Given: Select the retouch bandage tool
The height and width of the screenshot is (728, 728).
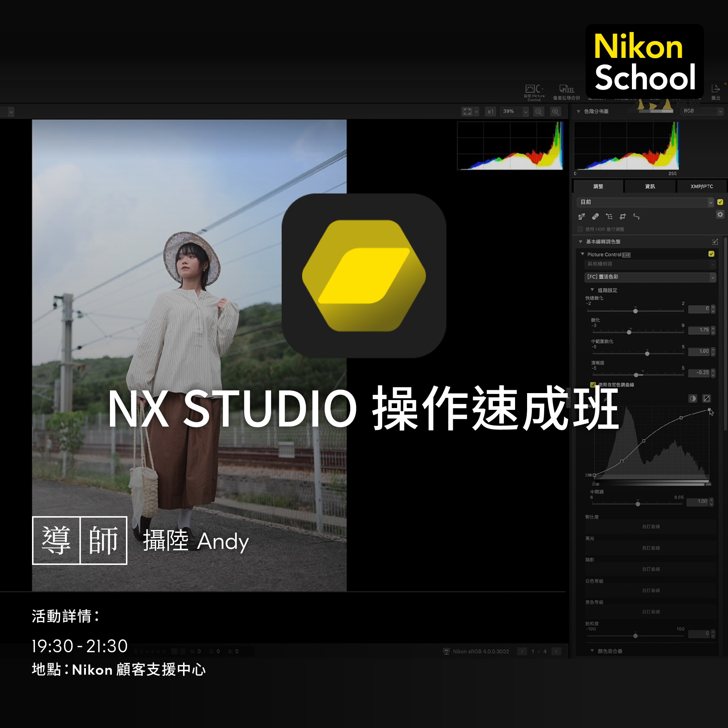Looking at the screenshot, I should click(596, 216).
